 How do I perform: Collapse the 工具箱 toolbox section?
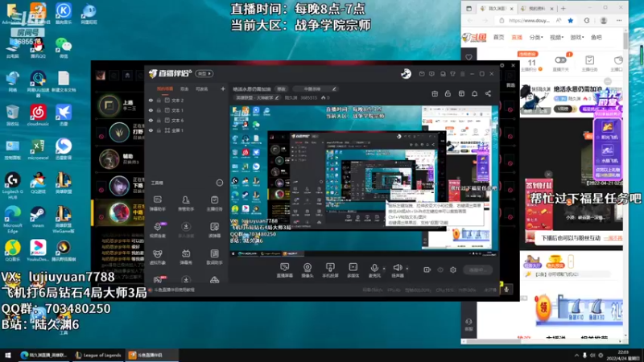click(x=220, y=183)
